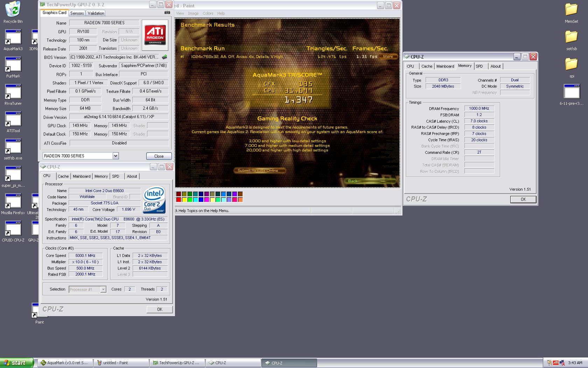
Task: Click the More button beside fps result
Action: (x=388, y=56)
